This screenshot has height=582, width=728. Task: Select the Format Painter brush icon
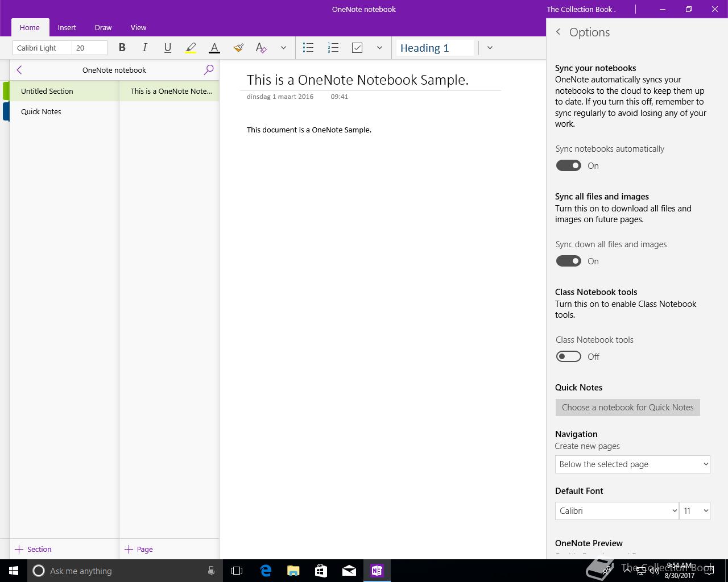tap(238, 48)
